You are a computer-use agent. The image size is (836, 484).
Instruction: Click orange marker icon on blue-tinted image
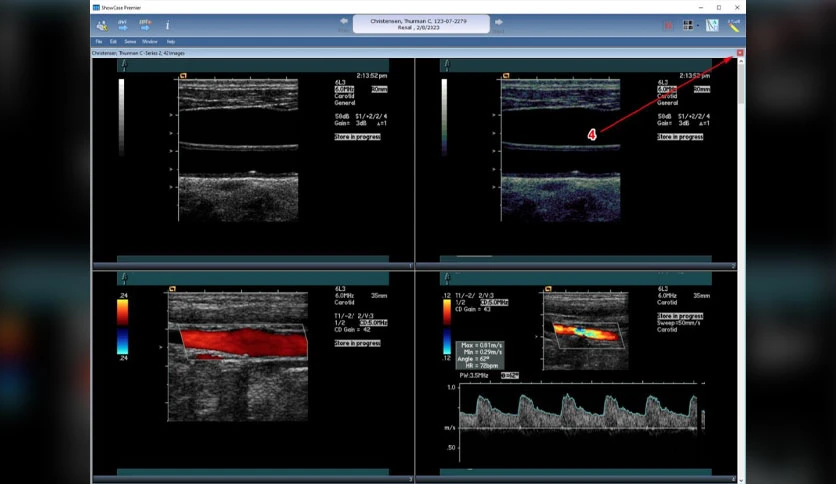pos(506,76)
